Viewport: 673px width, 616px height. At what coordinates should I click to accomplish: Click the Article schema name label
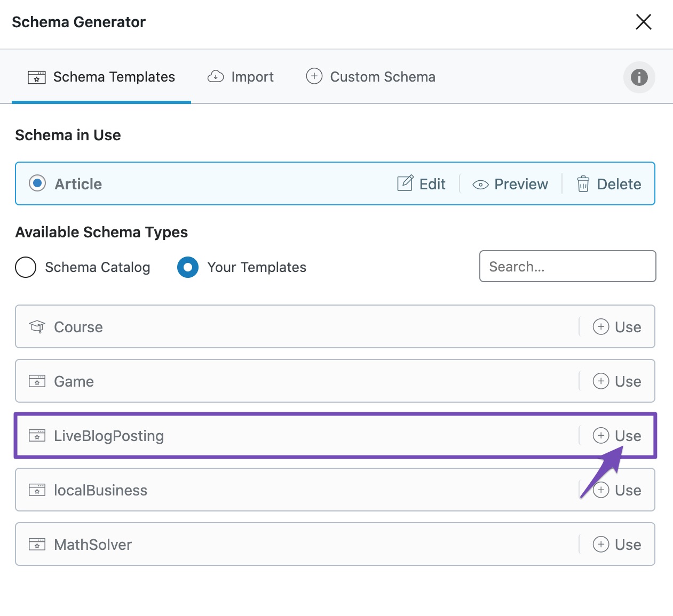(x=78, y=184)
